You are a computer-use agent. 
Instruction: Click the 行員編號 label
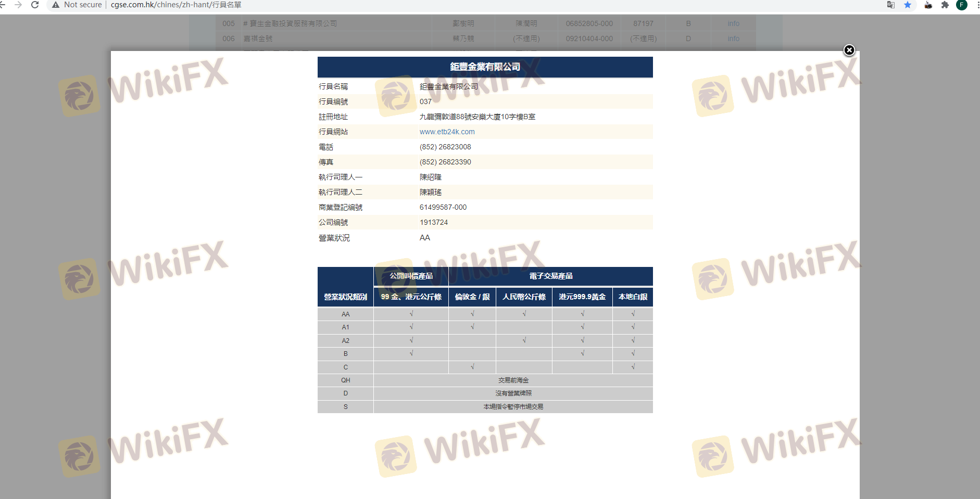pyautogui.click(x=333, y=101)
